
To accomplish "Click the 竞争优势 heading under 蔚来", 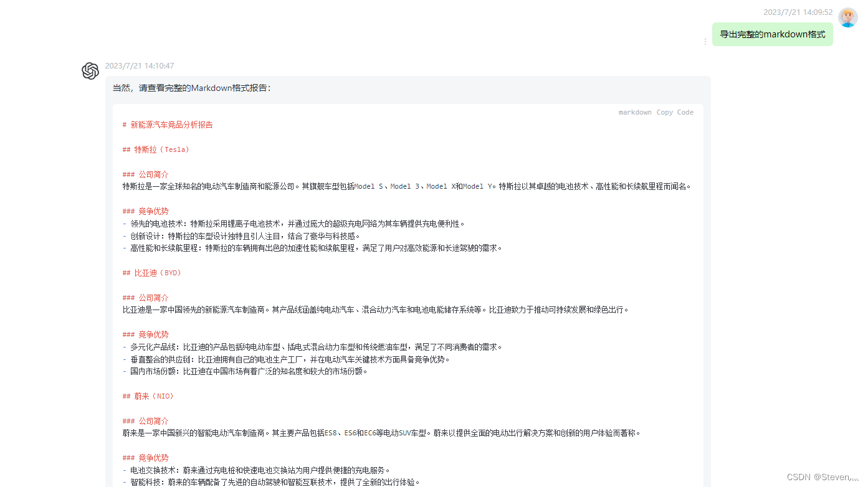I will click(x=146, y=458).
